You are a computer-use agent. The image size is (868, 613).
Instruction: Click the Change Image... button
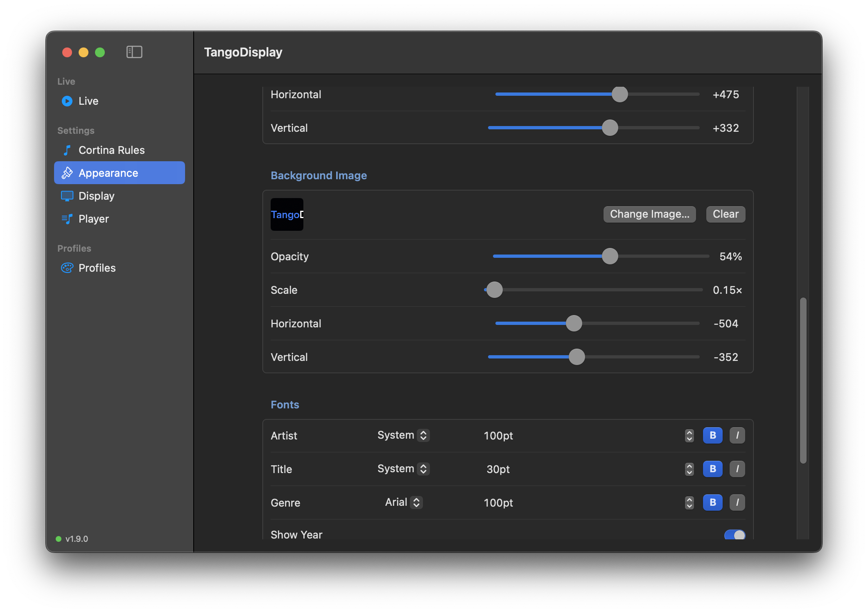pyautogui.click(x=650, y=214)
